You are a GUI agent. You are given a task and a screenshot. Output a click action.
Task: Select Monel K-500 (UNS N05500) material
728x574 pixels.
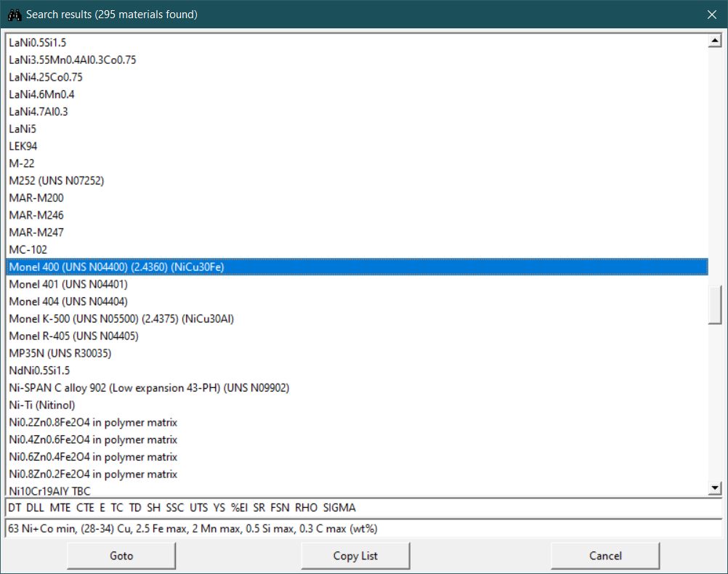tap(121, 318)
